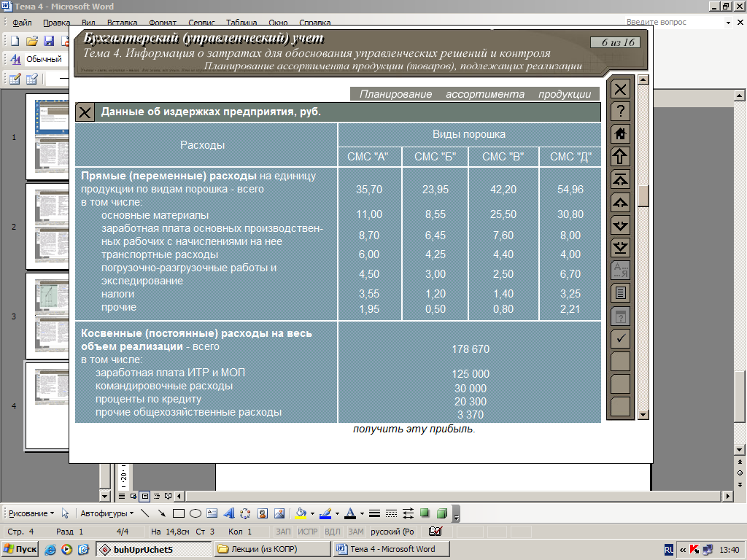
Task: Click the checkmark icon in the side panel
Action: pyautogui.click(x=620, y=338)
